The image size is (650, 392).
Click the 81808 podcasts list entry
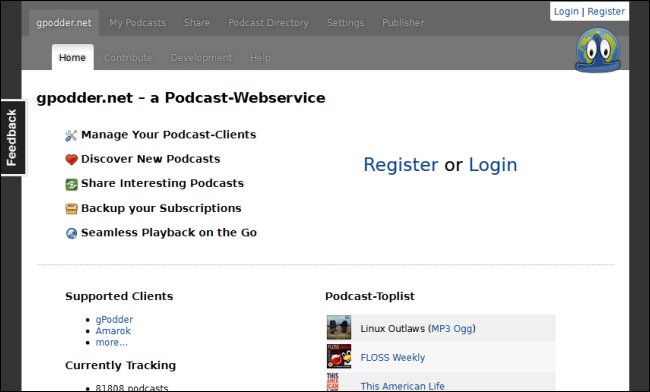pyautogui.click(x=132, y=388)
